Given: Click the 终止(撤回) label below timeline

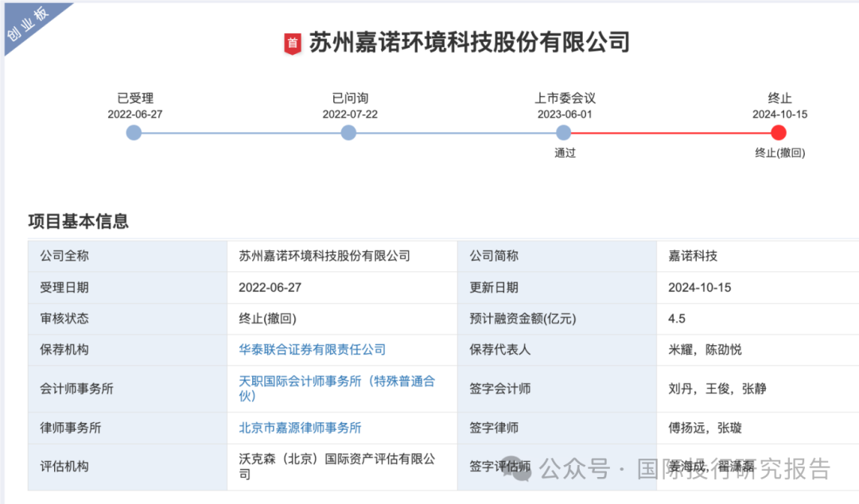Looking at the screenshot, I should [x=780, y=153].
